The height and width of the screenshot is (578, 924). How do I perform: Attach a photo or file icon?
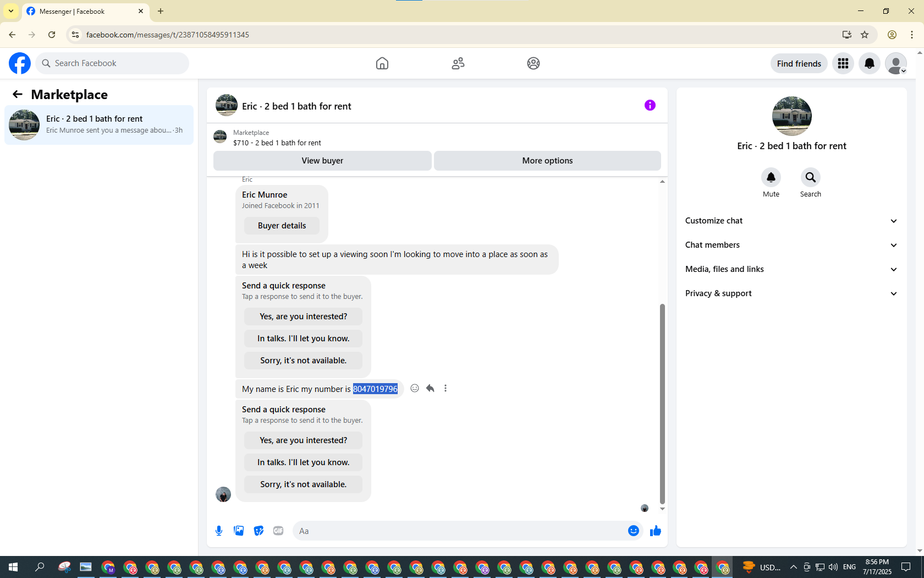coord(239,531)
